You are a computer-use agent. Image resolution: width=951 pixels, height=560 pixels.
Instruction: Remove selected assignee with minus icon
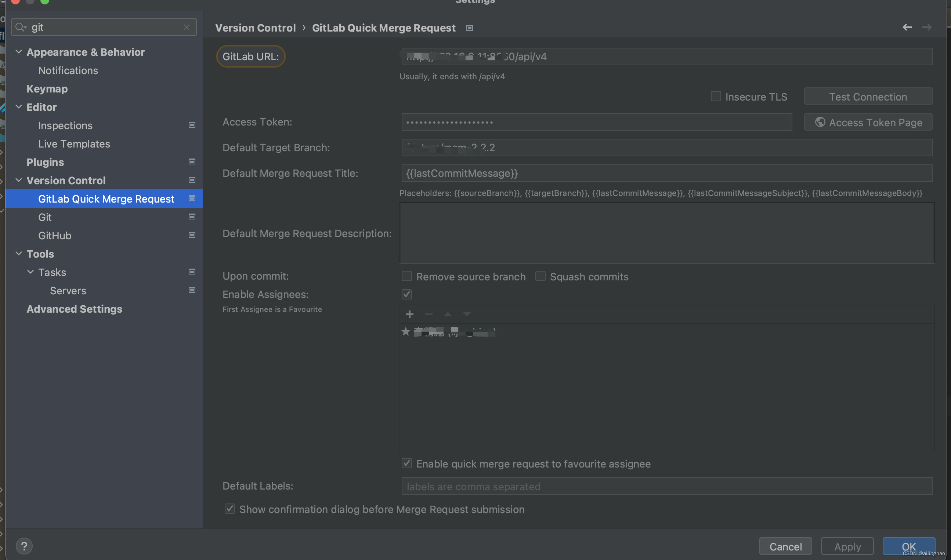click(x=429, y=314)
